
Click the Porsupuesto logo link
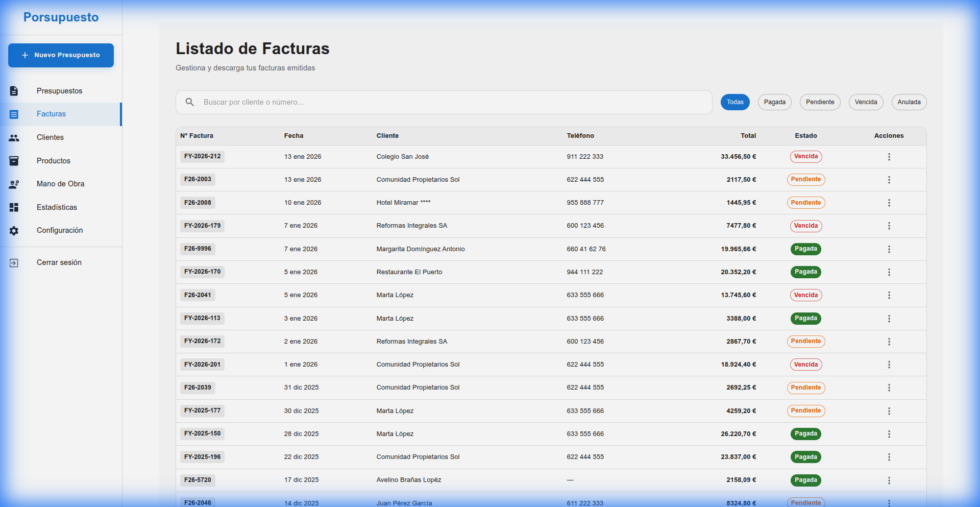(x=61, y=17)
